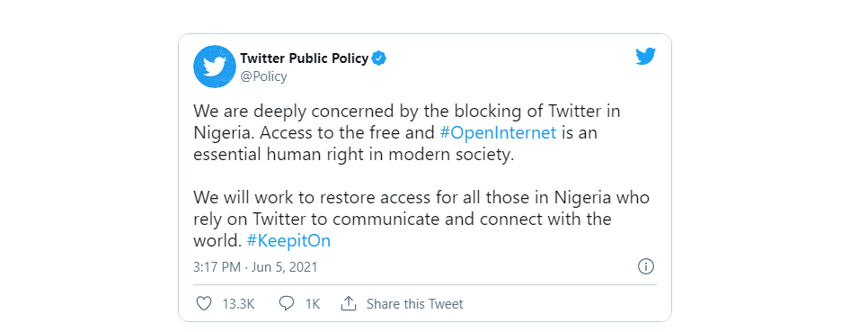This screenshot has height=332, width=868.
Task: Click the Twitter bird logo in card corner
Action: [x=645, y=56]
